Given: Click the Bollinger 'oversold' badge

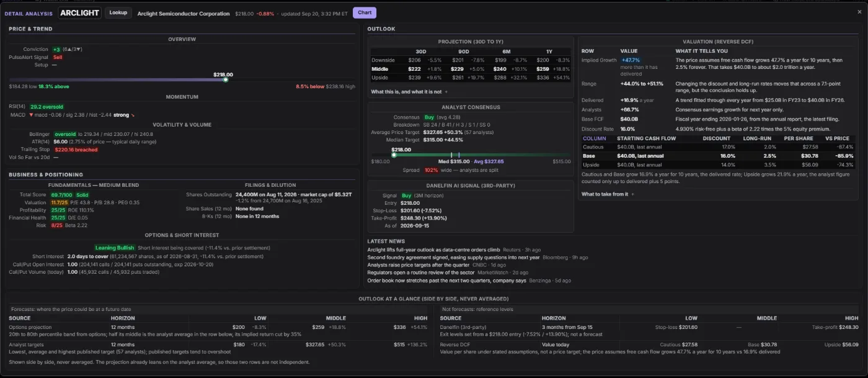Looking at the screenshot, I should tap(64, 134).
